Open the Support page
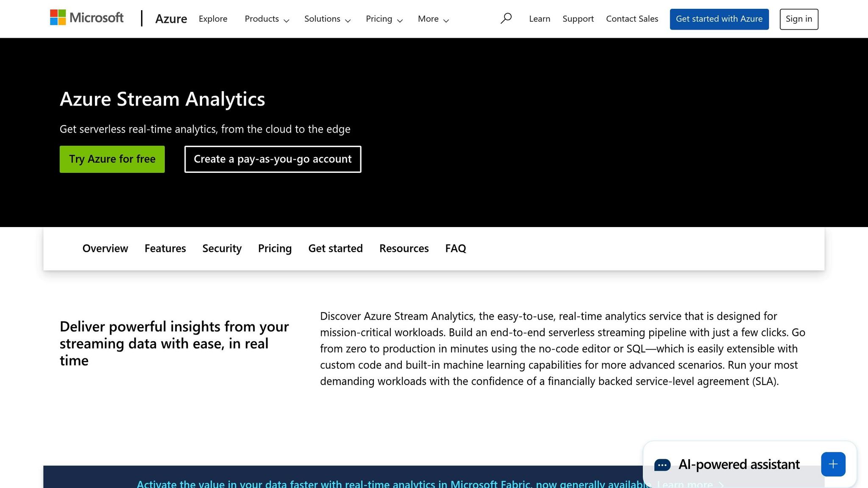868x488 pixels. click(578, 19)
